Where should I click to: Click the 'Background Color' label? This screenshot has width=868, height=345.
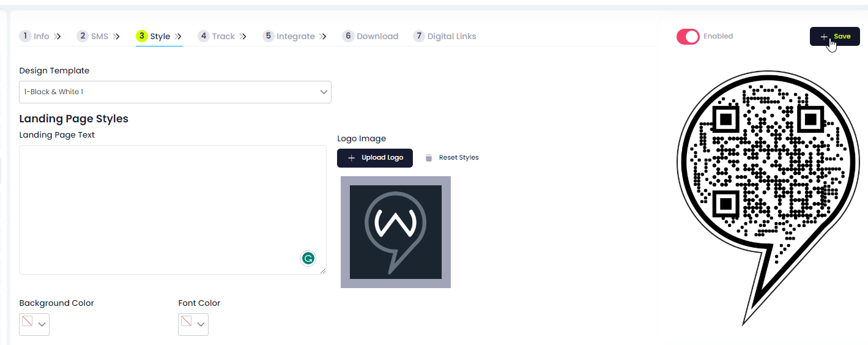tap(56, 303)
